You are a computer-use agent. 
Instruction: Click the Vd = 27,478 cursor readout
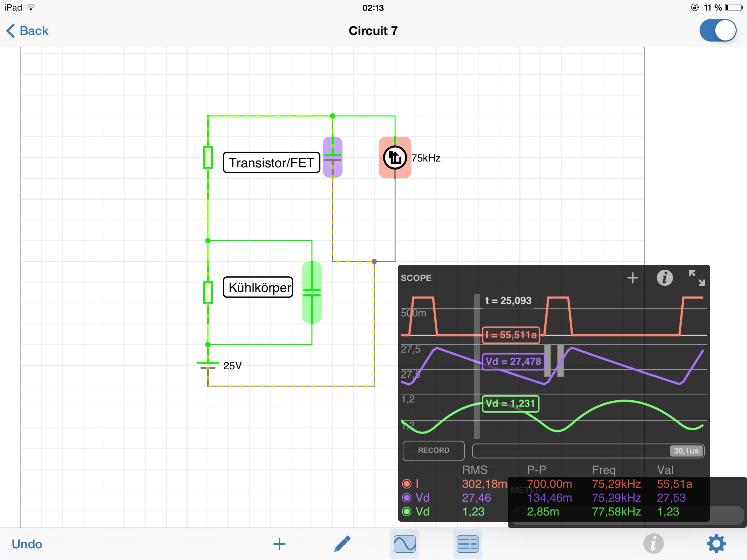pos(513,362)
